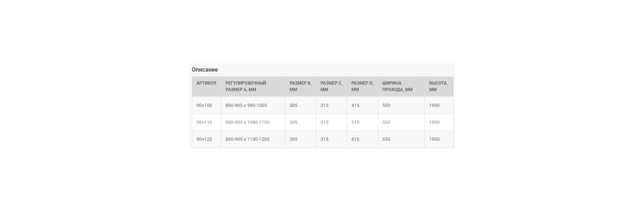The image size is (644, 216).
Task: Select the 90×110 article cell
Action: [207, 122]
